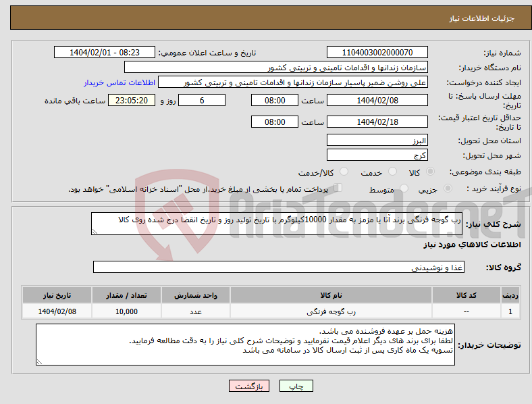Click the unit cell عدد
This screenshot has width=532, height=404.
[196, 311]
